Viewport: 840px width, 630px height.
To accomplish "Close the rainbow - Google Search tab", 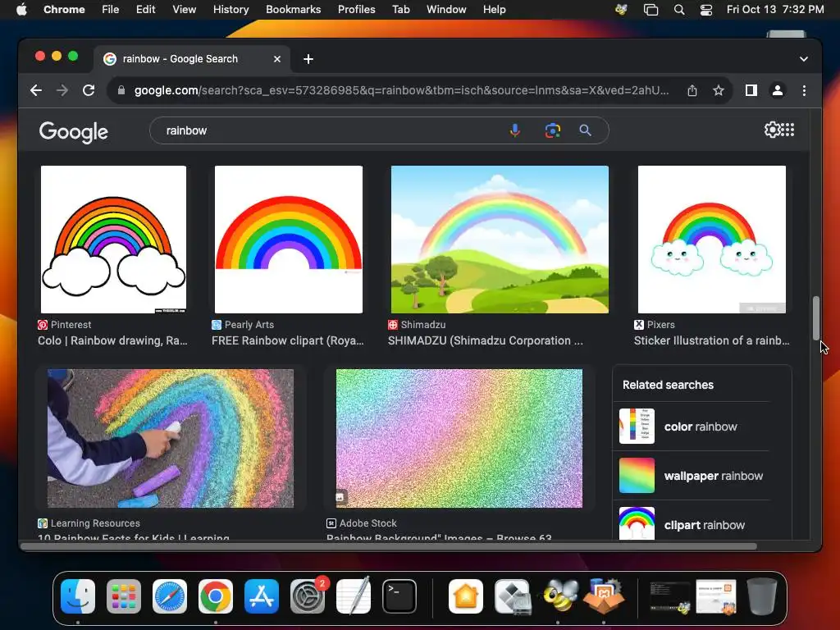I will 277,59.
